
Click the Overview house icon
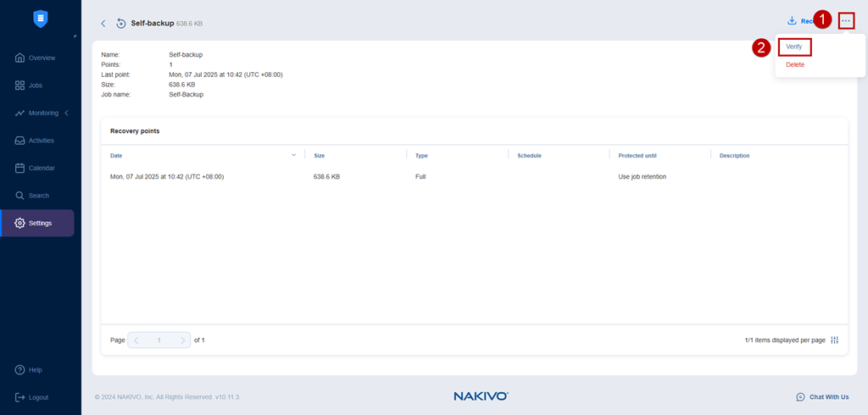[20, 58]
